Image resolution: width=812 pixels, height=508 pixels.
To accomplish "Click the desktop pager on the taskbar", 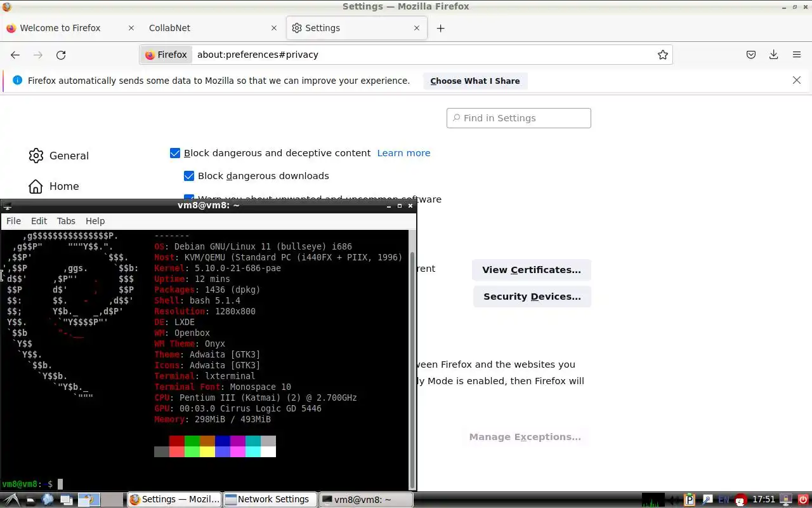I will point(101,500).
